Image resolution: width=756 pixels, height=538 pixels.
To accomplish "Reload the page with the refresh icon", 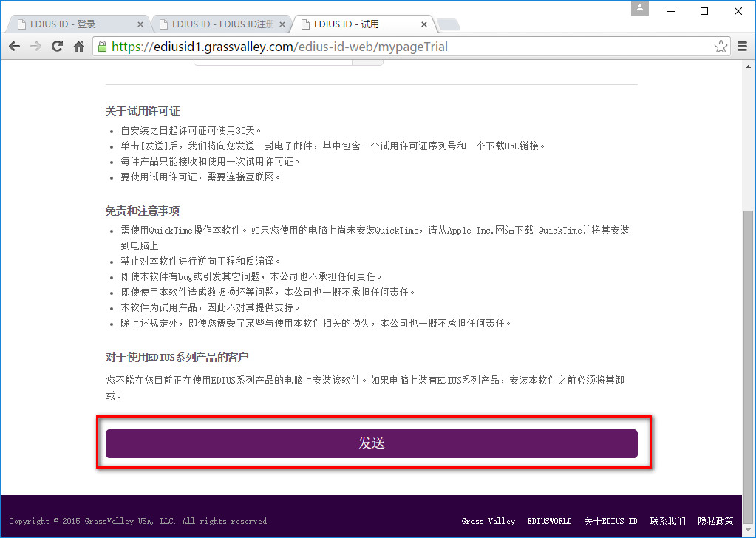I will click(57, 46).
